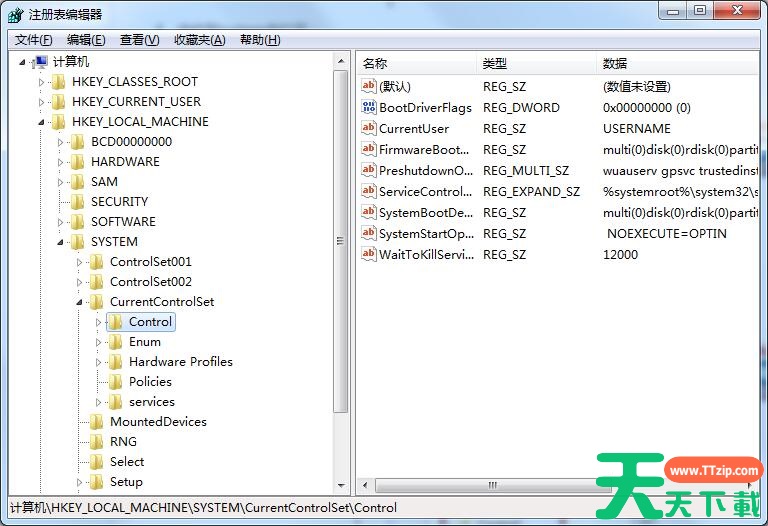The image size is (768, 526).
Task: Click the CurrentUser string value icon
Action: [368, 128]
